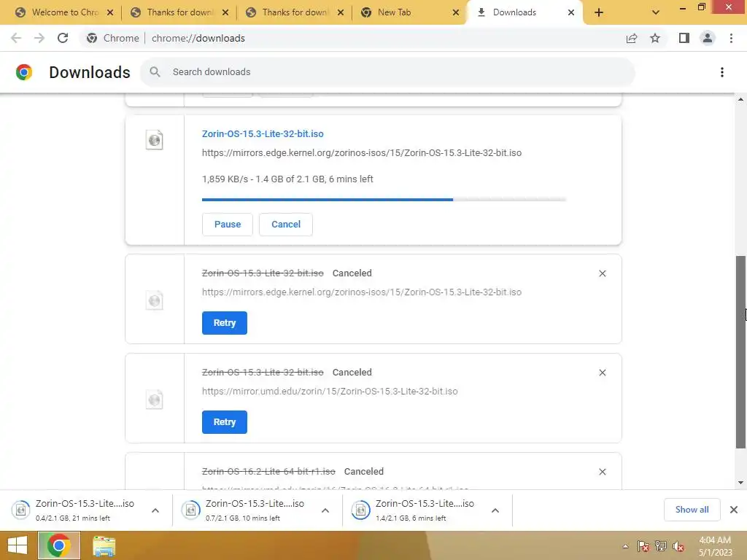Image resolution: width=747 pixels, height=560 pixels.
Task: Click the file icon of the active Zorin download
Action: [x=155, y=140]
